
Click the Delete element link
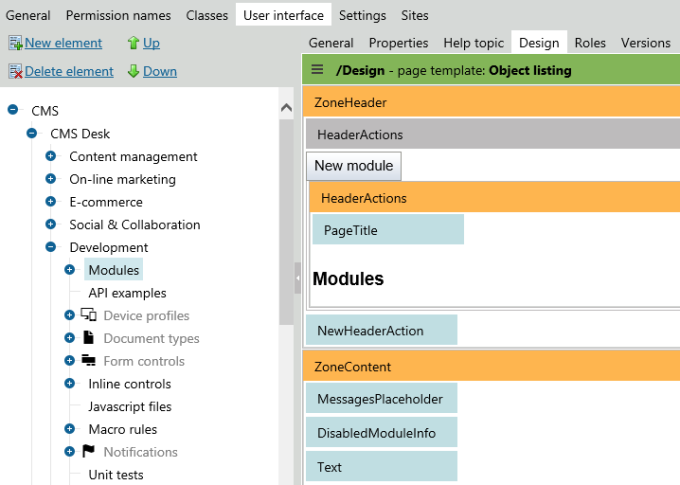point(69,72)
